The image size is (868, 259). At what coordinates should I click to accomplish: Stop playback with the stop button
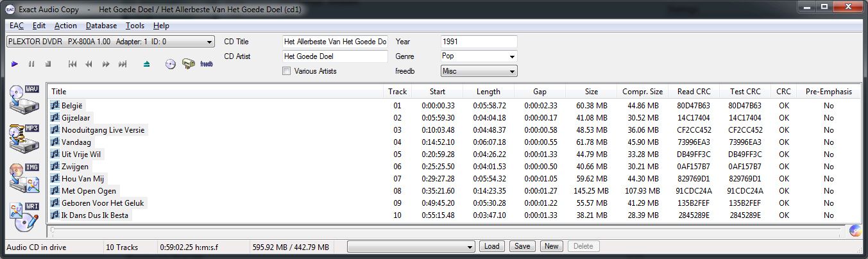tap(48, 64)
